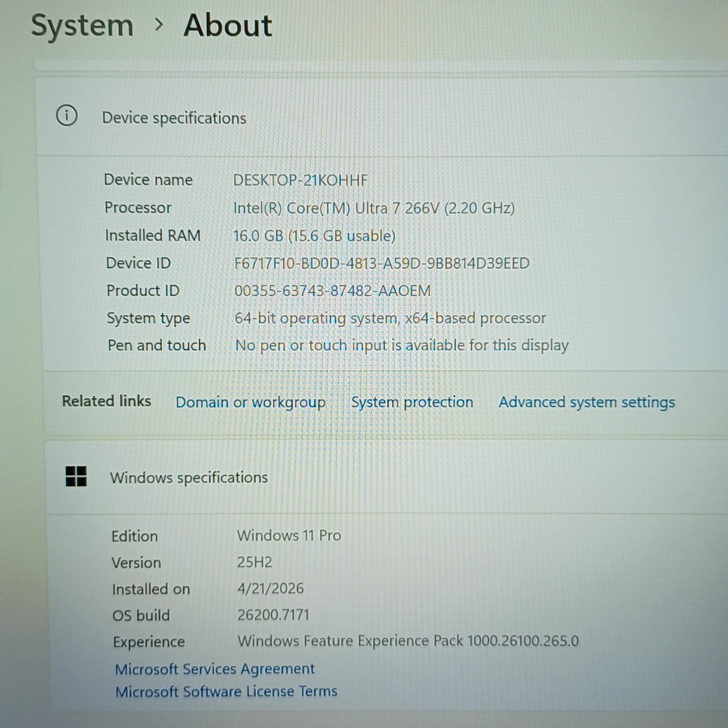The height and width of the screenshot is (728, 728).
Task: Select processor value Intel(R) Core(TM) Ultra 7 266V
Action: pyautogui.click(x=374, y=208)
